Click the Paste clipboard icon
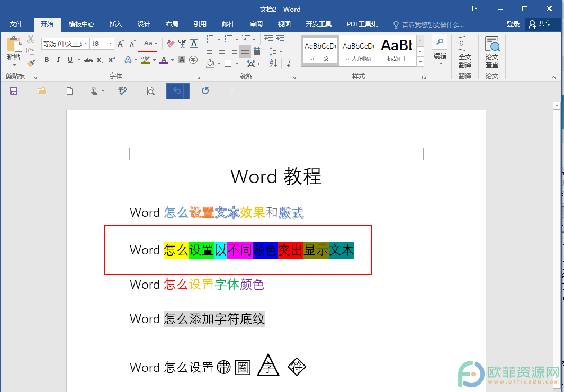 pyautogui.click(x=14, y=43)
